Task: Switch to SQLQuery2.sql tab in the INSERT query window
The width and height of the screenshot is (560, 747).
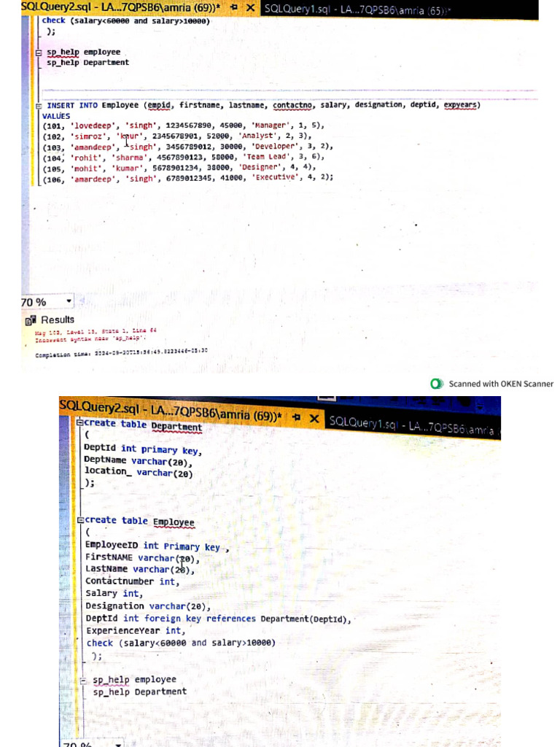Action: (120, 7)
